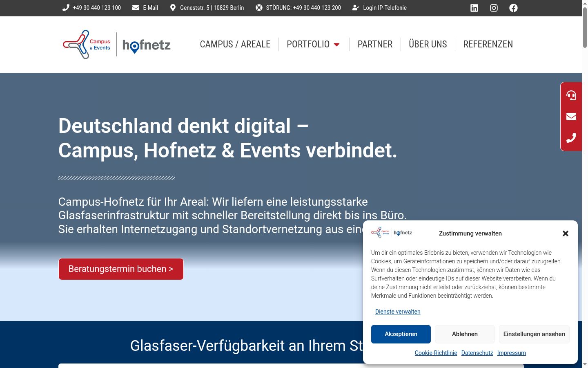Close the Zustimmung verwalten cookie dialog
The width and height of the screenshot is (588, 368).
(566, 233)
